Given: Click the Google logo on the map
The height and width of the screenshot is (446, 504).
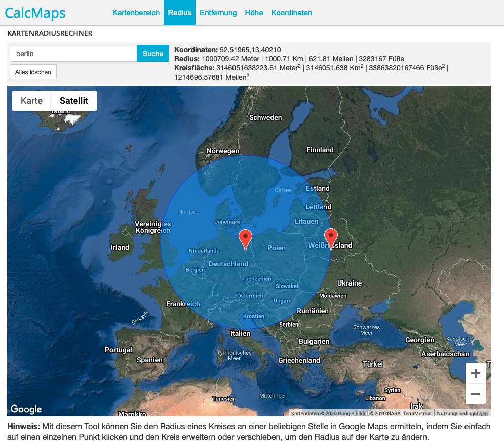Looking at the screenshot, I should click(26, 409).
